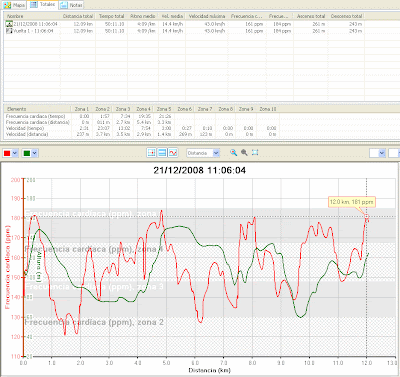Click the chart marker at 12.0 km
The height and width of the screenshot is (377, 400).
click(x=367, y=217)
